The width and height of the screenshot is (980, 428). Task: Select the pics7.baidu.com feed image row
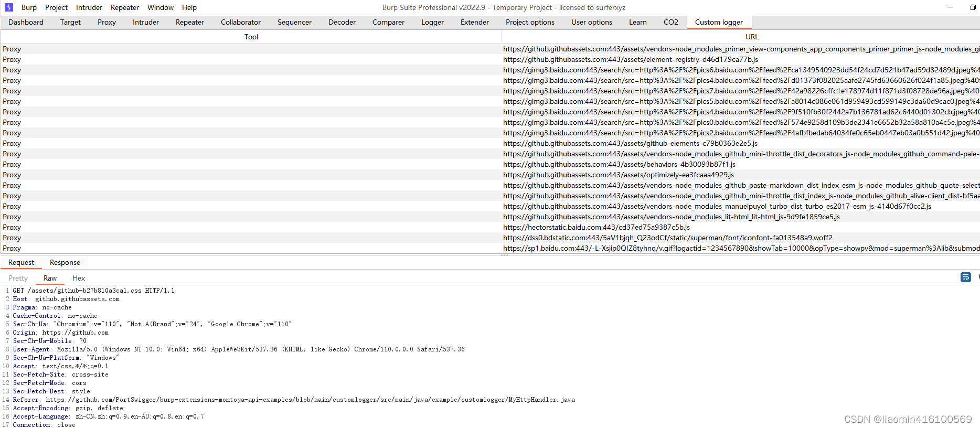(x=490, y=91)
